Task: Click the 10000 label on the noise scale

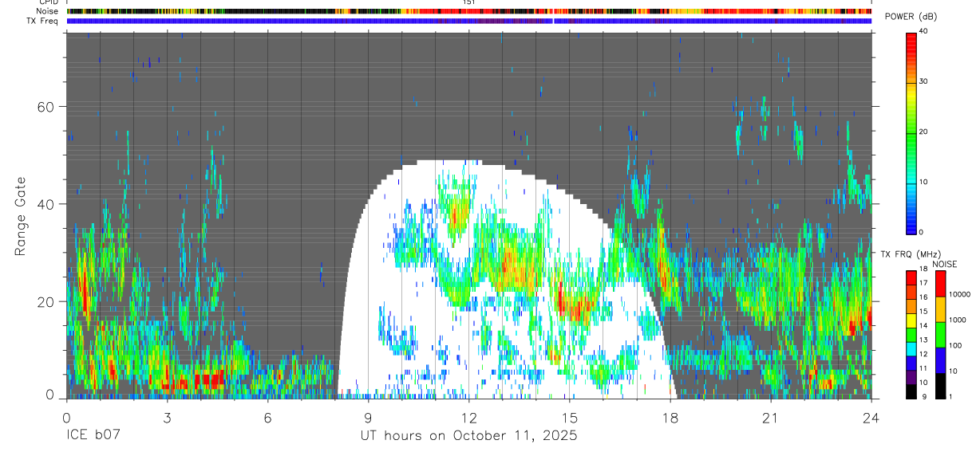Action: pyautogui.click(x=958, y=294)
